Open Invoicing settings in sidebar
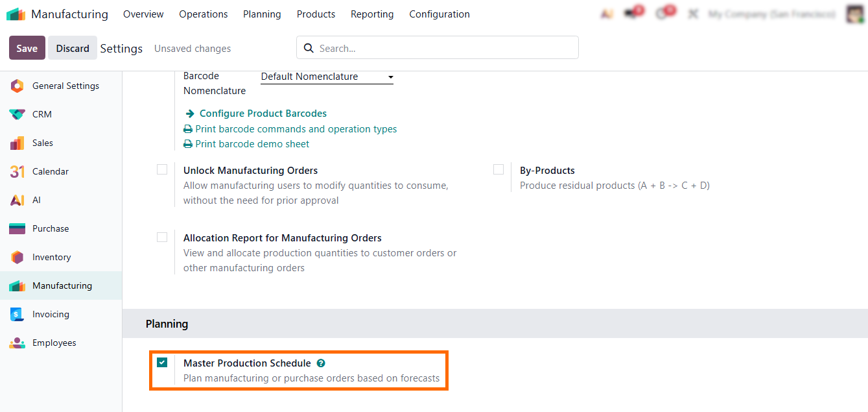The image size is (868, 412). pos(51,314)
